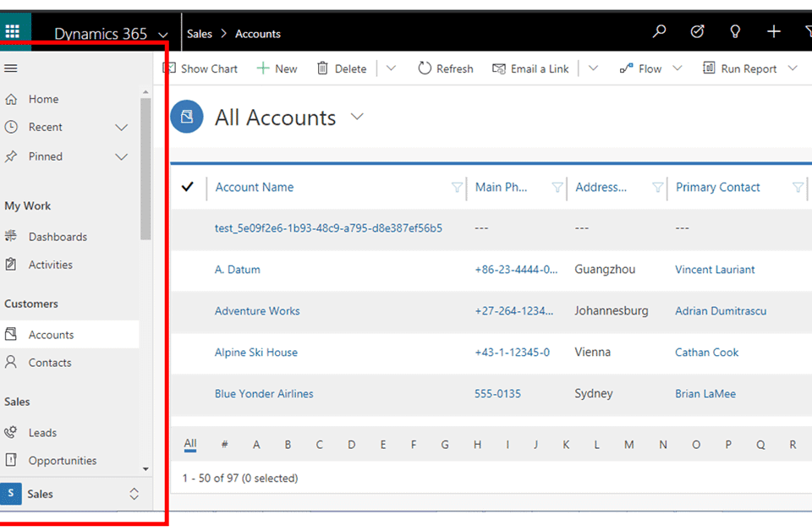The height and width of the screenshot is (531, 812).
Task: Open the Account Name column filter
Action: [x=457, y=188]
